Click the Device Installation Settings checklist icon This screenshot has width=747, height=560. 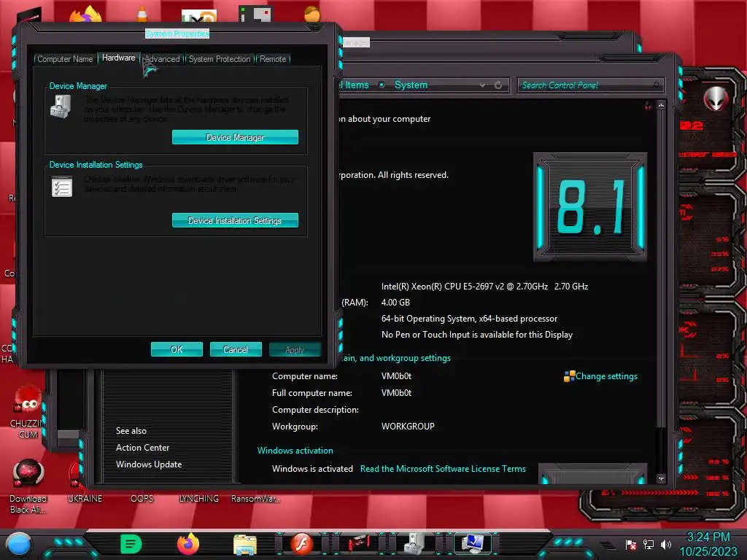tap(61, 186)
